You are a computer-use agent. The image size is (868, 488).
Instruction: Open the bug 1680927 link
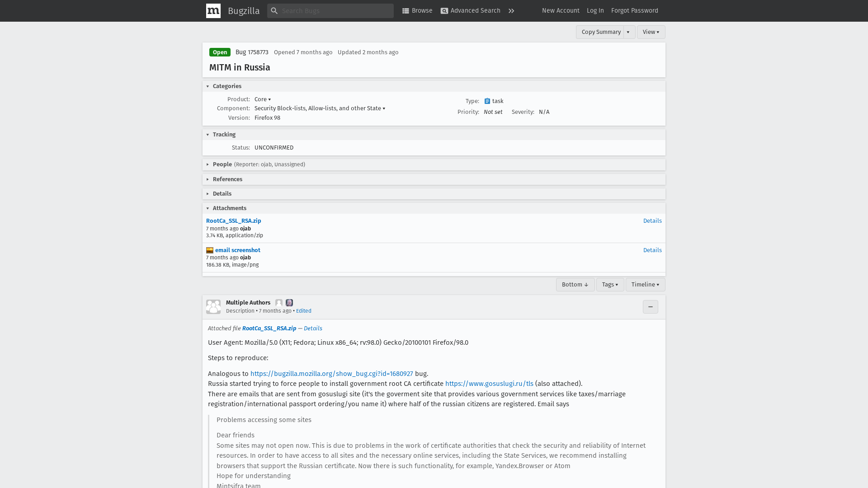click(x=332, y=374)
